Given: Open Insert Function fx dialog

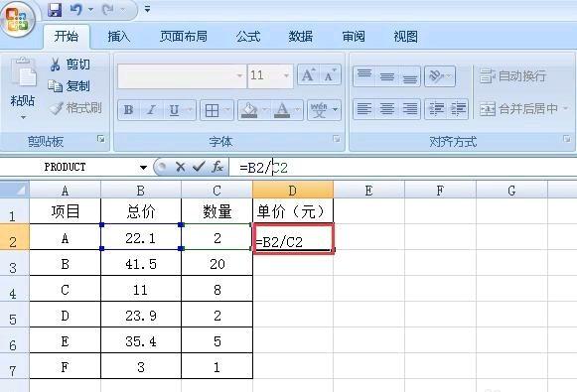Looking at the screenshot, I should [x=217, y=167].
